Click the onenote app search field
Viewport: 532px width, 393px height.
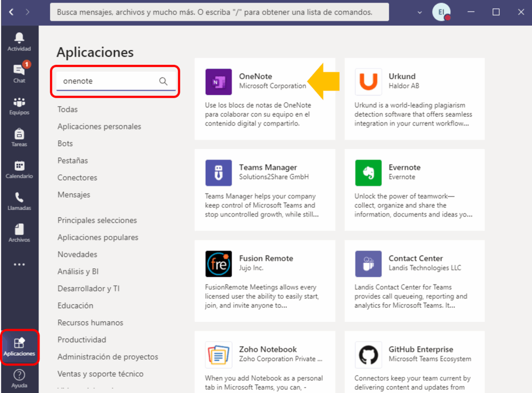[107, 81]
